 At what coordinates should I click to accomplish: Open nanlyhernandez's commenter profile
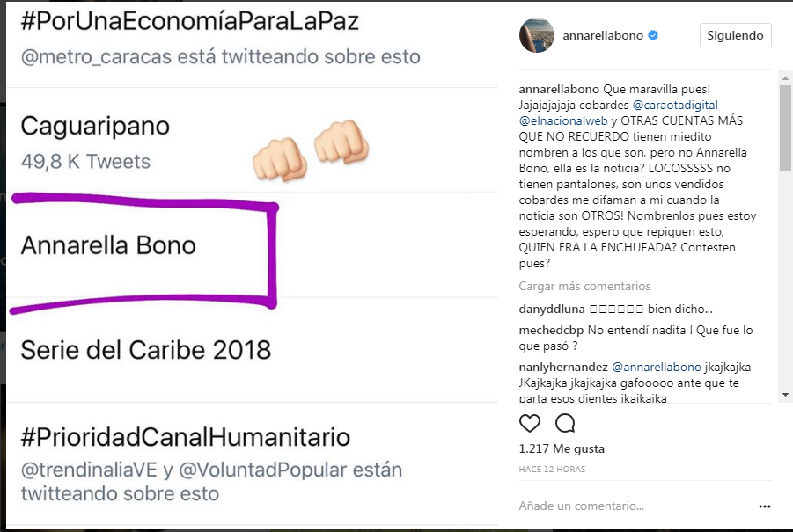point(562,367)
